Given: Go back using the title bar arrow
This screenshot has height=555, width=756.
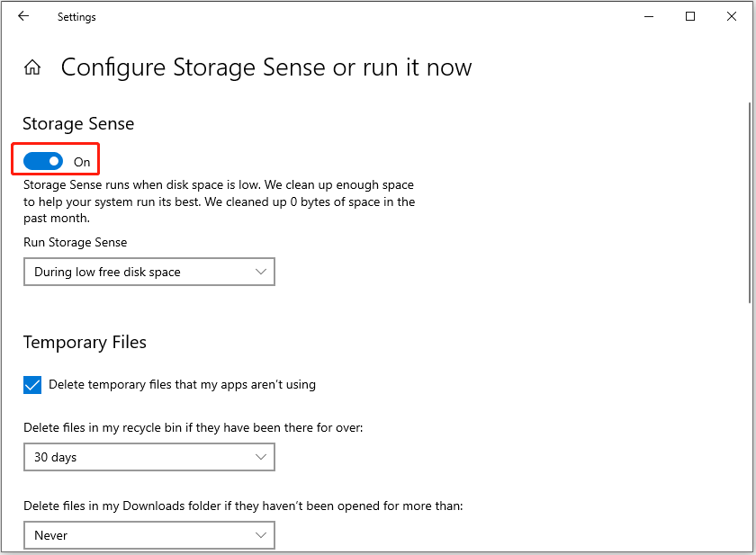Looking at the screenshot, I should point(23,16).
